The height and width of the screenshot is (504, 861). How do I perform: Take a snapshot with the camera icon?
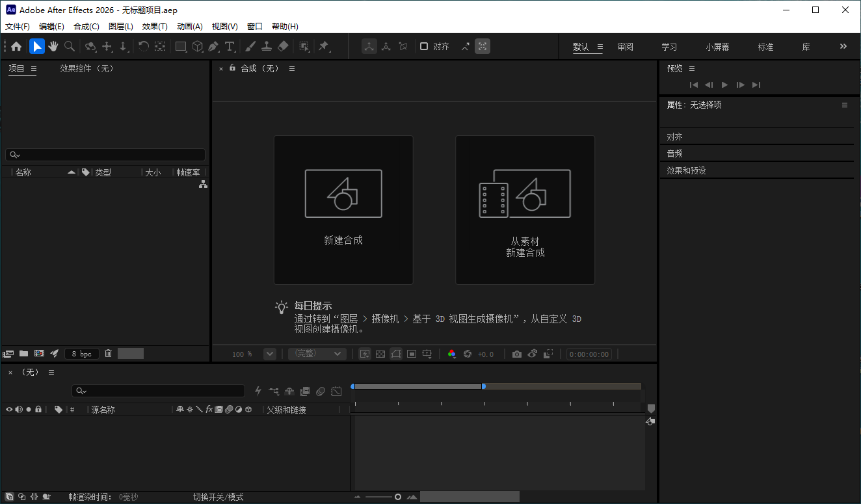point(517,354)
